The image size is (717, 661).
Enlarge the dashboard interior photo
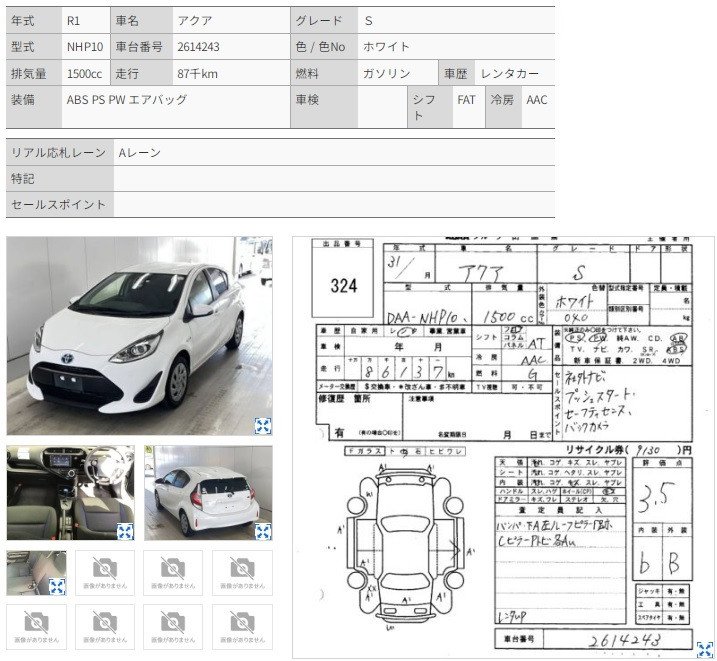pyautogui.click(x=125, y=532)
